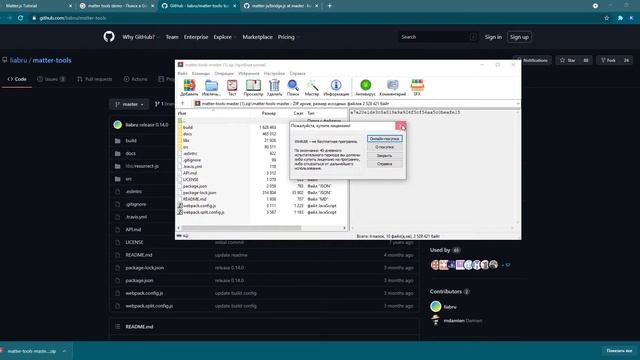The height and width of the screenshot is (360, 640).
Task: Open the Операции menu in WinRAR
Action: [x=224, y=73]
